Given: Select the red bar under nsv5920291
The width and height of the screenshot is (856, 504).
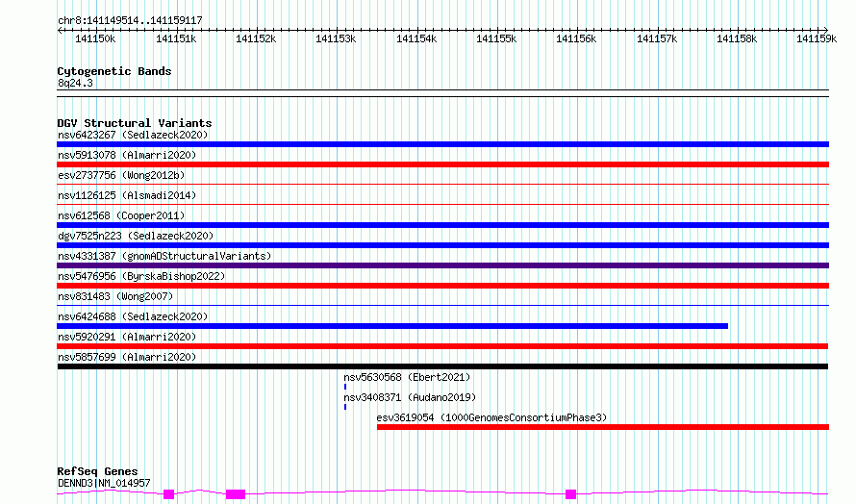Looking at the screenshot, I should 442,346.
